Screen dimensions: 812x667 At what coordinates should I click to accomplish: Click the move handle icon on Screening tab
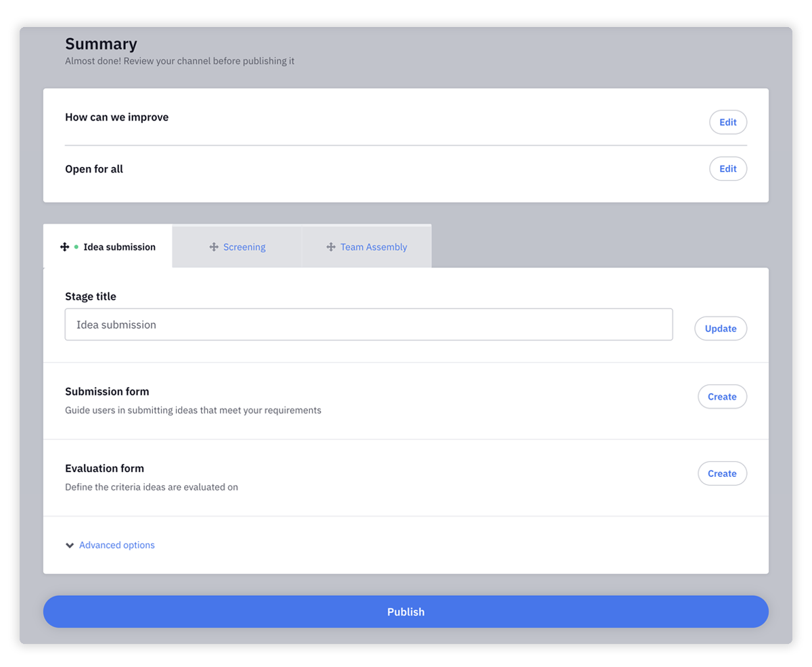tap(214, 247)
